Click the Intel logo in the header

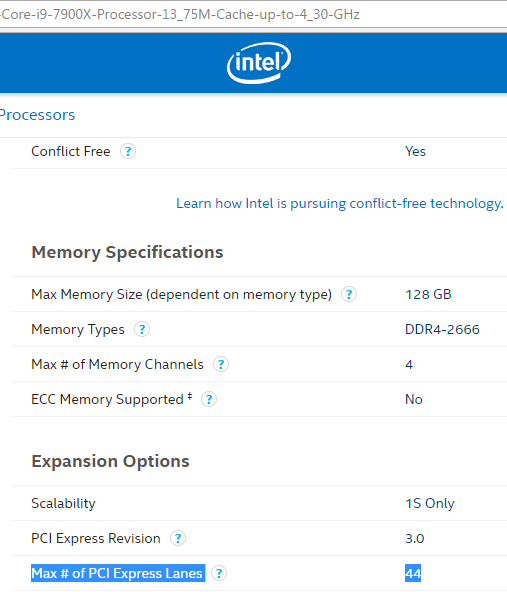(259, 63)
